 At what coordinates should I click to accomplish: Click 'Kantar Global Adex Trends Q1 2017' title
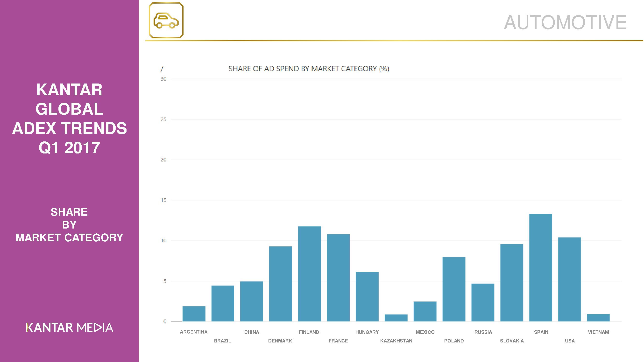click(x=70, y=119)
